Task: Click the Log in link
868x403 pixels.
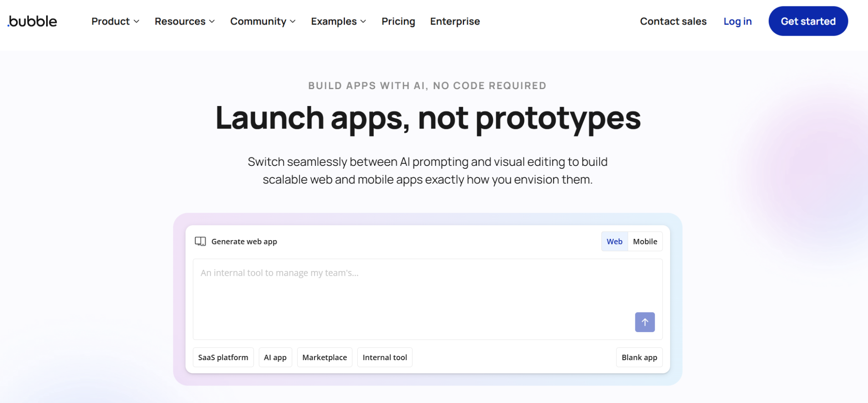Action: point(737,21)
